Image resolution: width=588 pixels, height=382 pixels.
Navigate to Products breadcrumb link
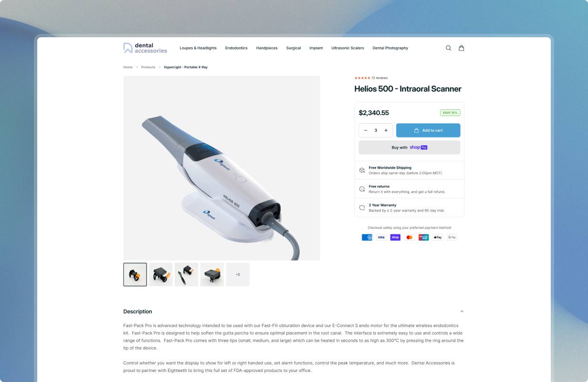pyautogui.click(x=148, y=67)
